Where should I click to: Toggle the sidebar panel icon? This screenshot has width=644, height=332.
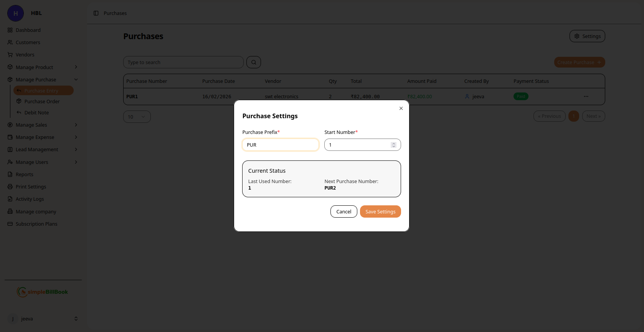(96, 13)
